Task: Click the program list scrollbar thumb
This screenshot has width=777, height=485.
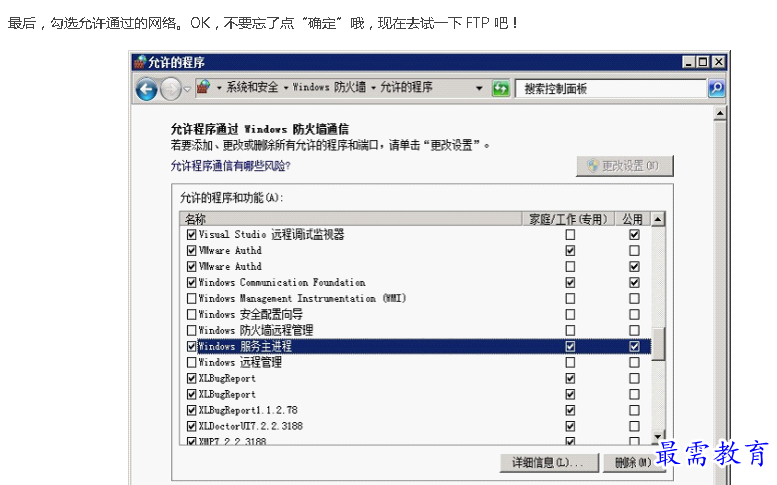Action: (x=658, y=344)
